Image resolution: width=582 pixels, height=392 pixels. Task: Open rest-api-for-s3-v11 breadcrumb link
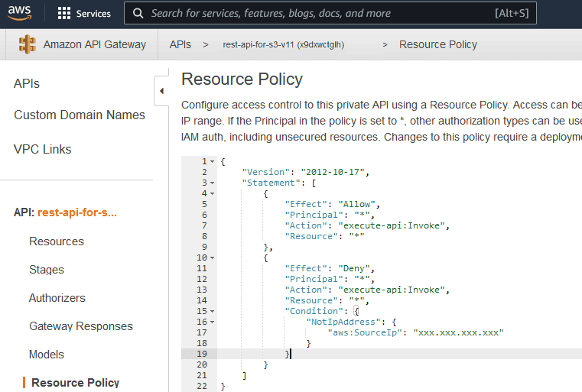coord(283,44)
